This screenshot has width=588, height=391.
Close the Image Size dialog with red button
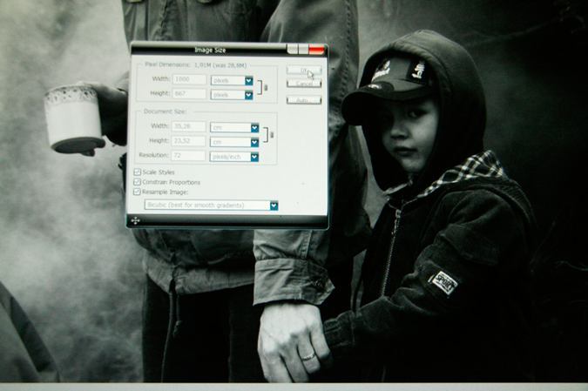pyautogui.click(x=316, y=50)
